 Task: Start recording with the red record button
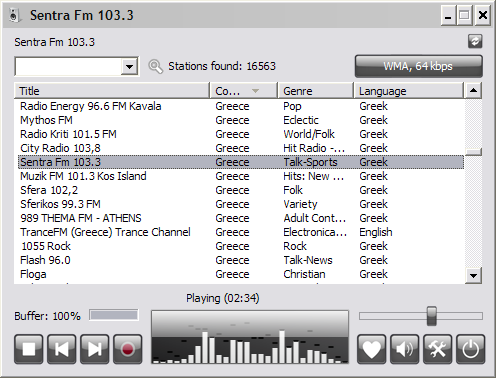(128, 349)
